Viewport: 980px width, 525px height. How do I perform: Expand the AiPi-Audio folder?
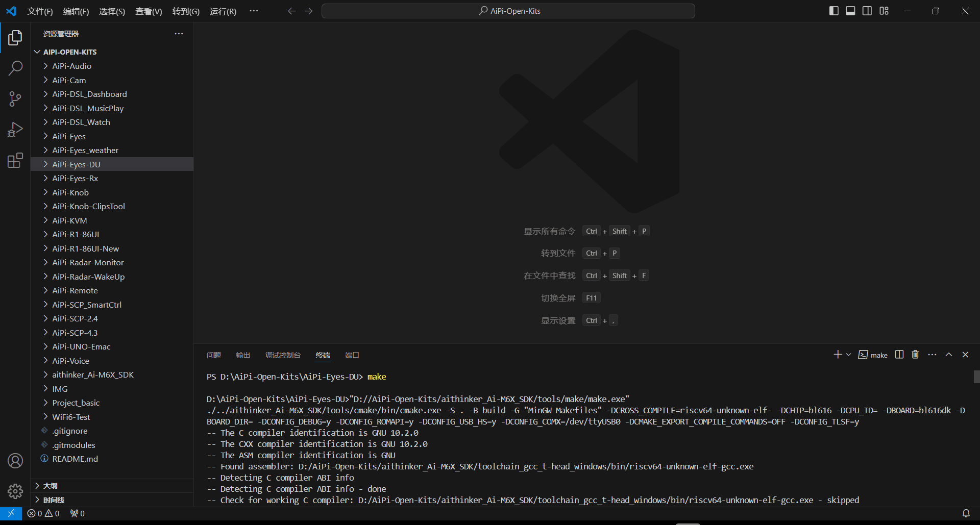point(112,66)
